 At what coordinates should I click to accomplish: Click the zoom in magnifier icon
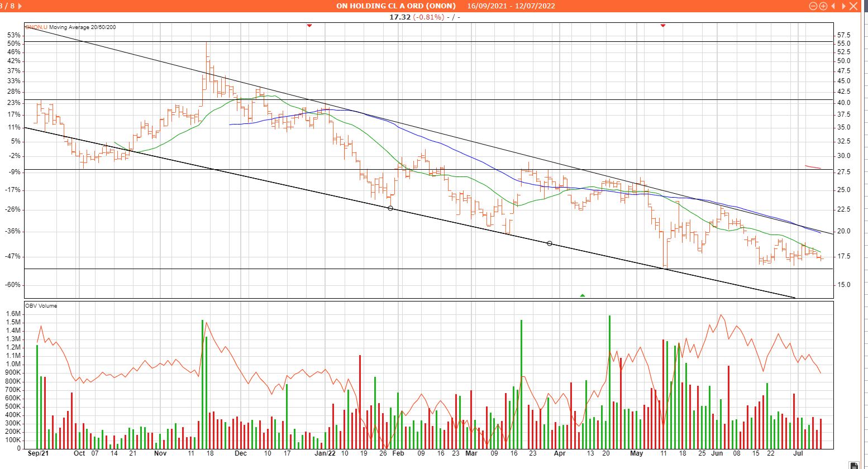coord(823,6)
